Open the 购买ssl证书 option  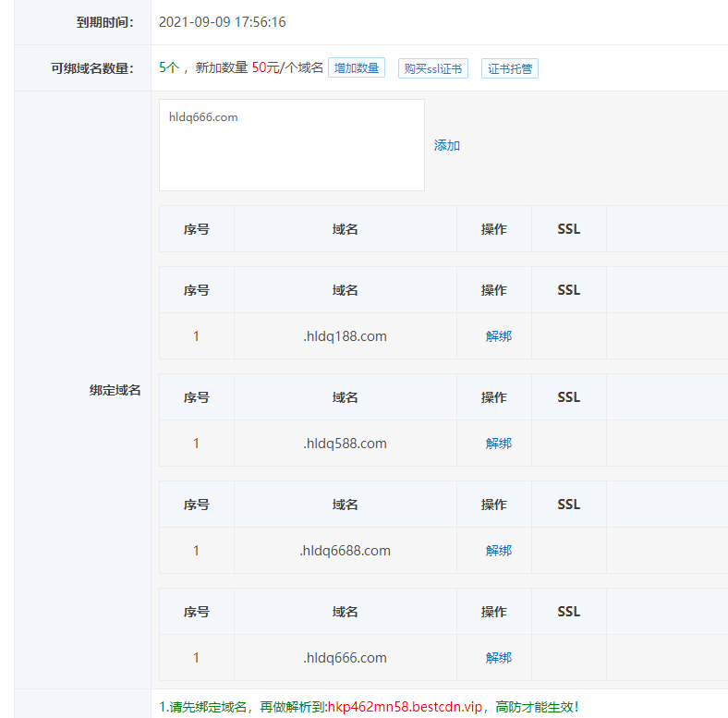[433, 68]
